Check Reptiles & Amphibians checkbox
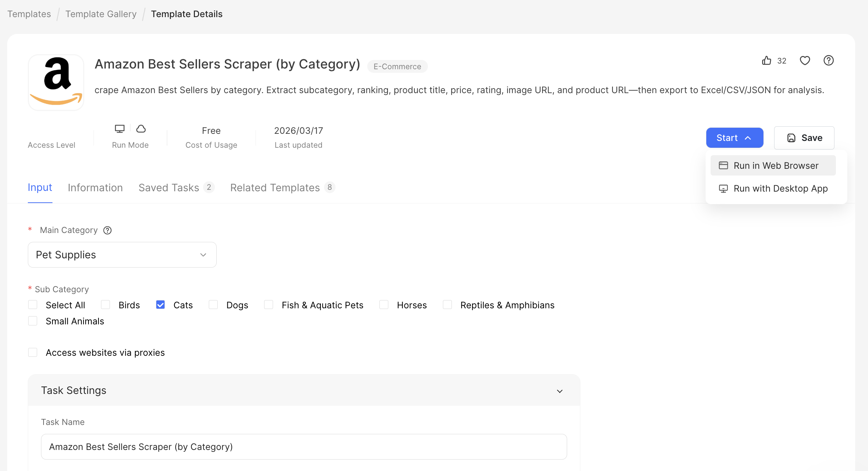 pyautogui.click(x=447, y=305)
